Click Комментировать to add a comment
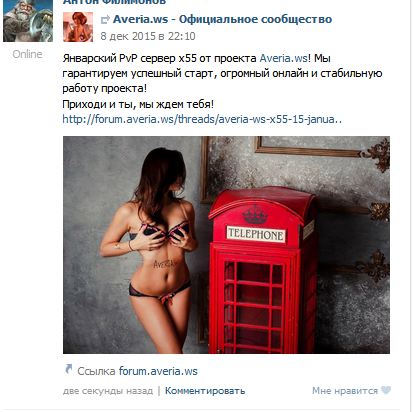 click(205, 391)
